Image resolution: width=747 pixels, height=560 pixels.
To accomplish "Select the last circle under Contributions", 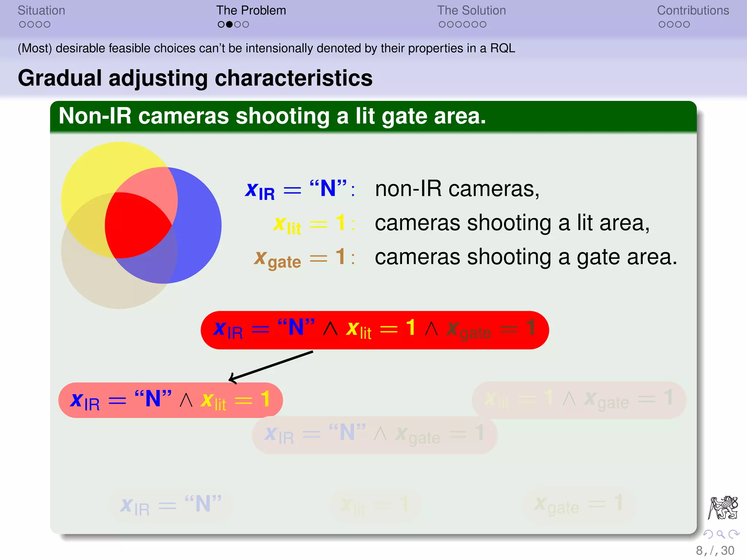I will coord(686,24).
